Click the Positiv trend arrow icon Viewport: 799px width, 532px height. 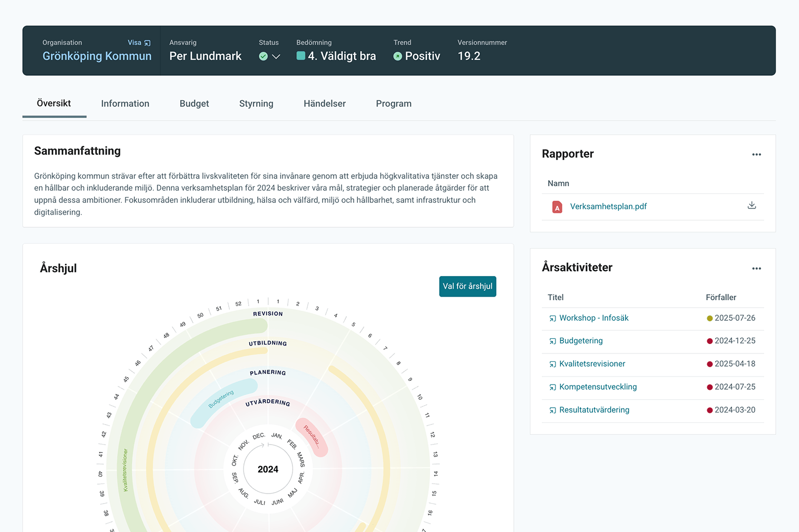[398, 56]
